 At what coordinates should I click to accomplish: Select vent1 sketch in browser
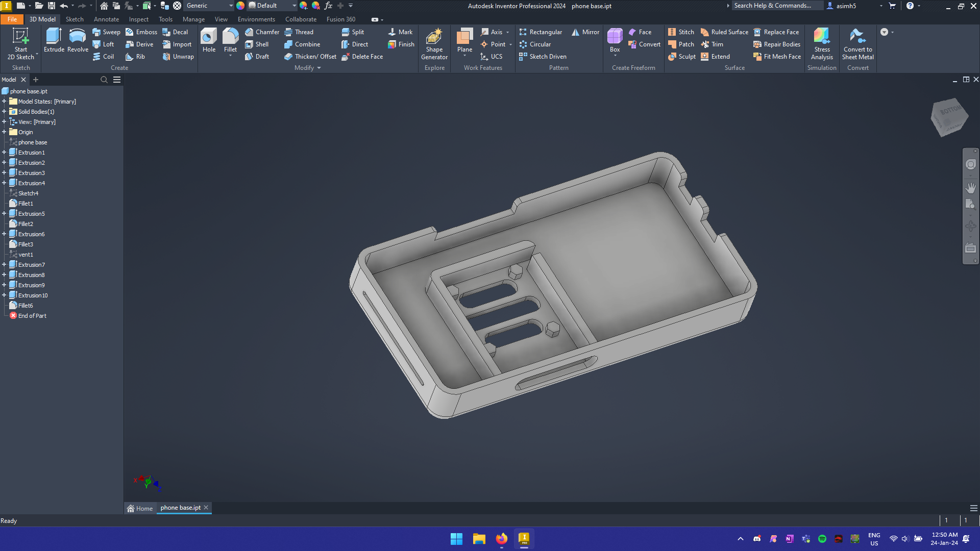[26, 255]
